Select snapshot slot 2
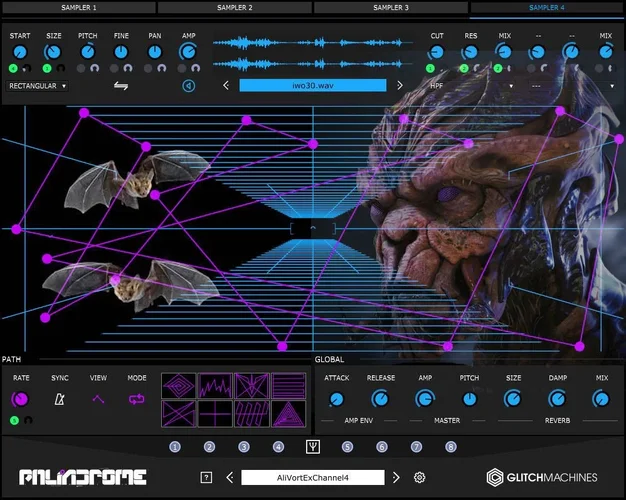This screenshot has height=500, width=626. click(x=209, y=447)
